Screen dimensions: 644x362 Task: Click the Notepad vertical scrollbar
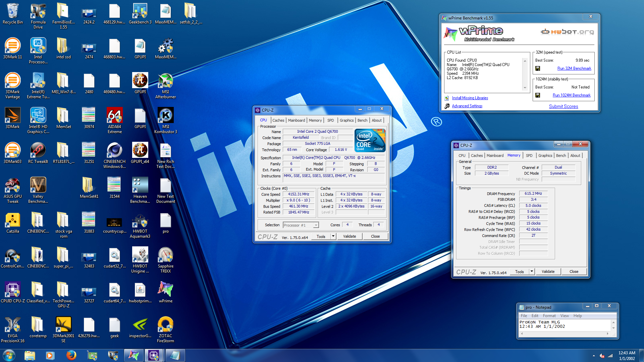[613, 325]
